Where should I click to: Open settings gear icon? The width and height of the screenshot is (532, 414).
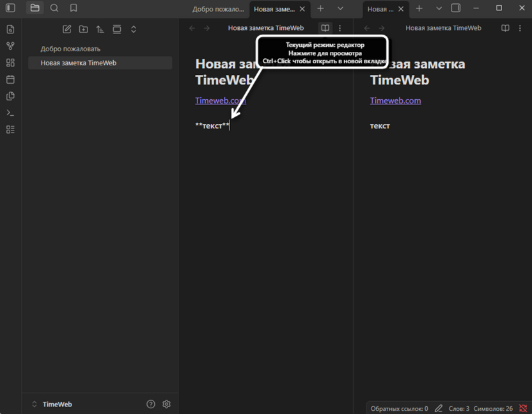pyautogui.click(x=166, y=404)
